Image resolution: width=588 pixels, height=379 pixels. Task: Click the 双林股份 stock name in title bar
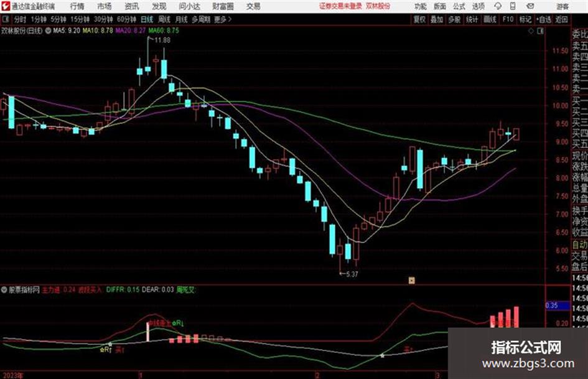coord(378,6)
